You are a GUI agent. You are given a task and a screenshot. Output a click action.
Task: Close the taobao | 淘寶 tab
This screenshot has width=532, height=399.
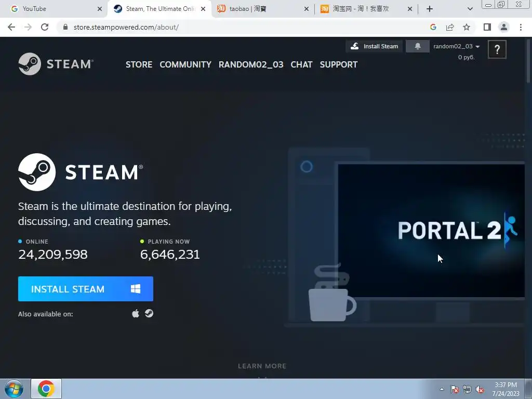pos(307,9)
